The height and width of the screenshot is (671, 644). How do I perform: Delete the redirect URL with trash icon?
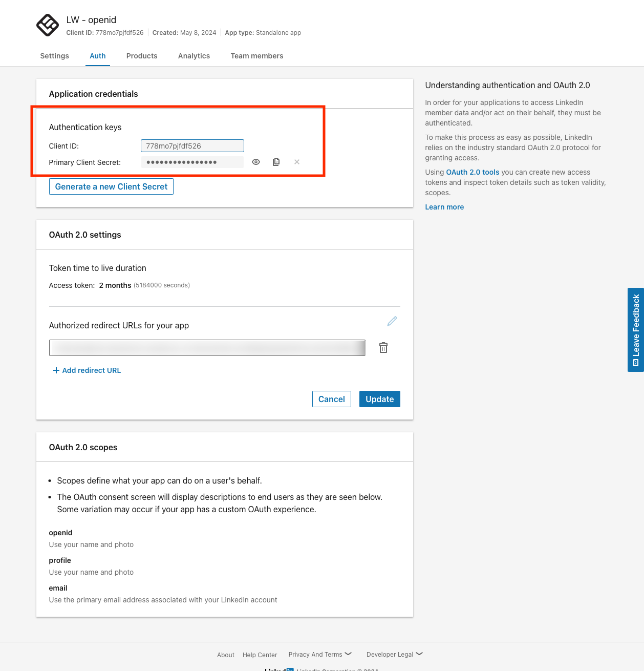(383, 348)
